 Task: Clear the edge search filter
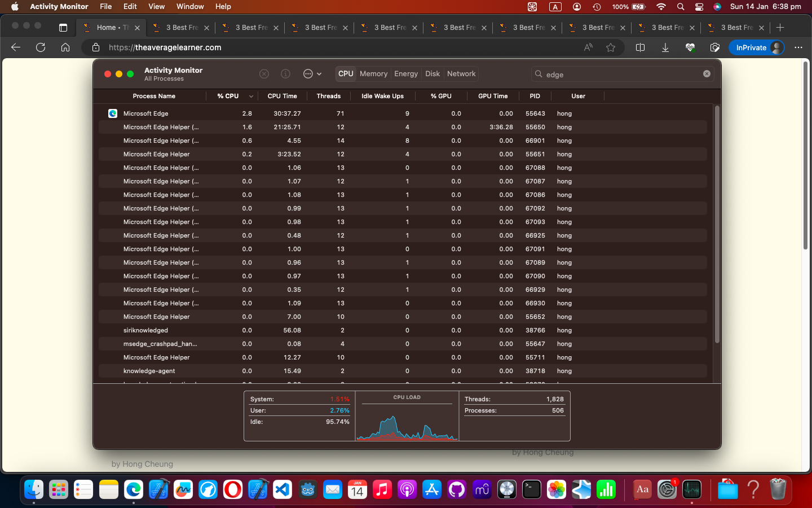[707, 73]
